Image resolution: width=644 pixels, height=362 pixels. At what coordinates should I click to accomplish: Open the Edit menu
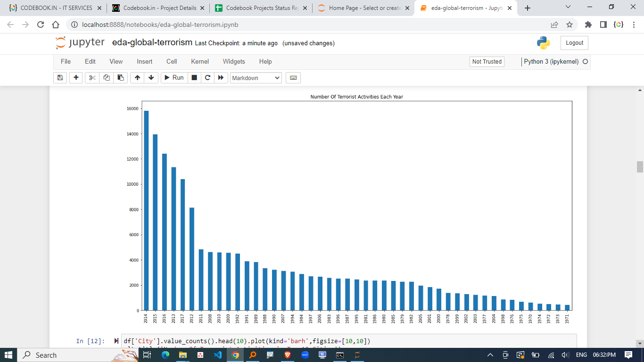90,61
